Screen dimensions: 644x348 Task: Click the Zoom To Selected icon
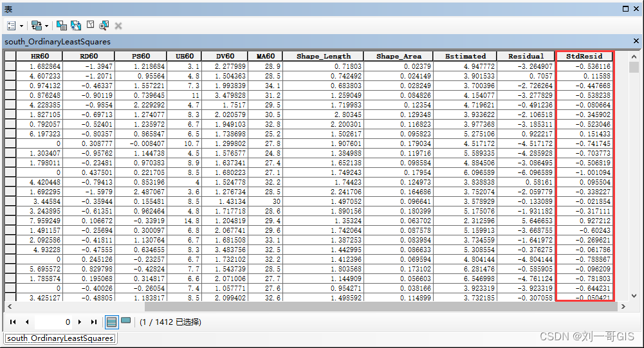pyautogui.click(x=104, y=26)
